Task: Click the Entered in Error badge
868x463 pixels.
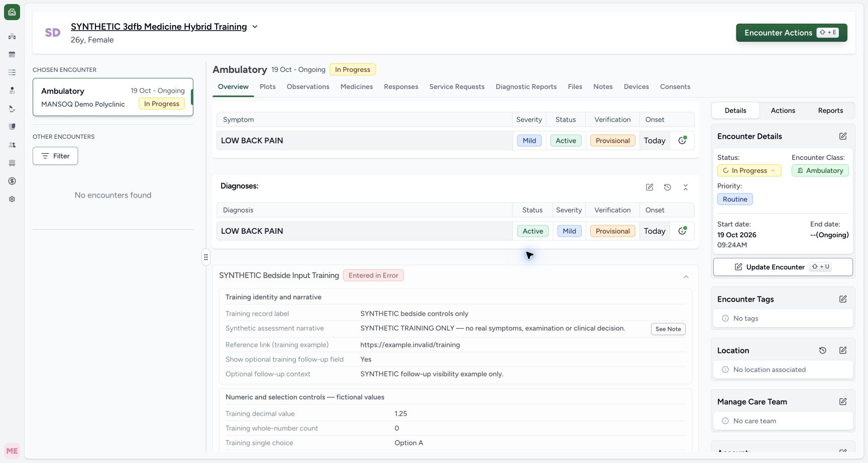Action: 373,275
